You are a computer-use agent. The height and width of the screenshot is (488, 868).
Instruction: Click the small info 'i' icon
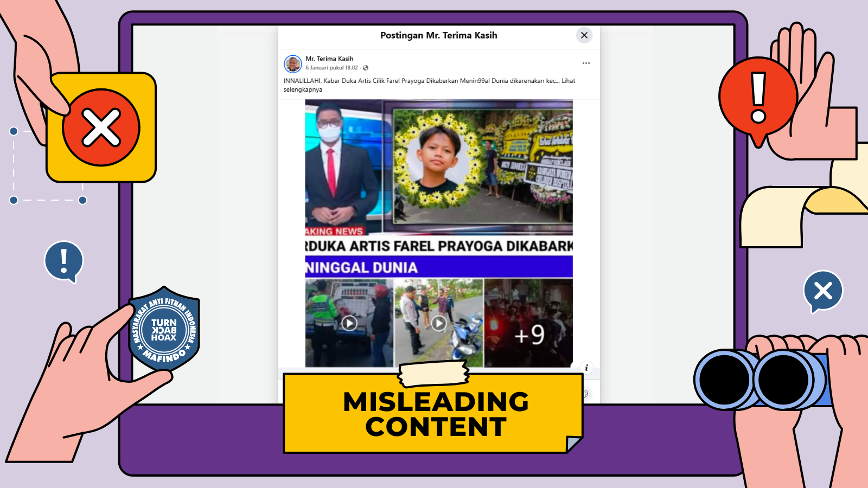click(586, 368)
